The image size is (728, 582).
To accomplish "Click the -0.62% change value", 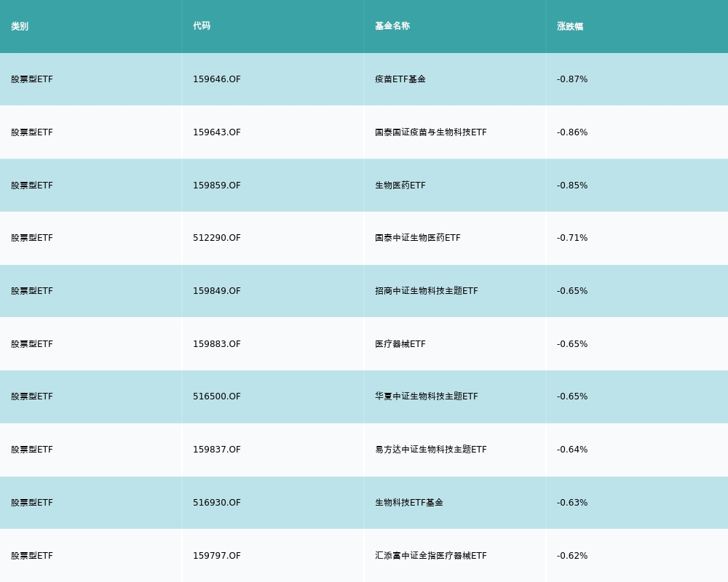I will click(572, 556).
